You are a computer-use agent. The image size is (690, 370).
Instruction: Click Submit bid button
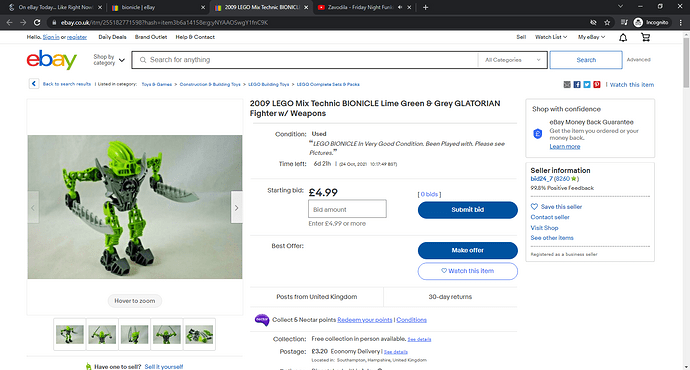coord(467,210)
